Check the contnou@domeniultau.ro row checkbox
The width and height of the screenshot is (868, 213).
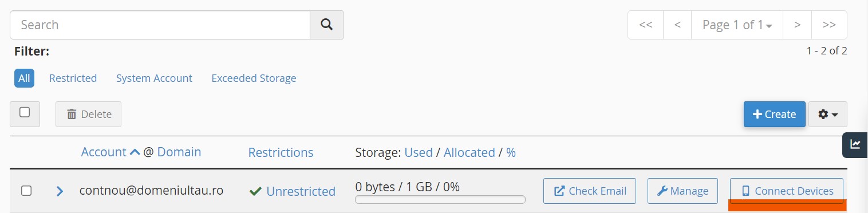(26, 191)
